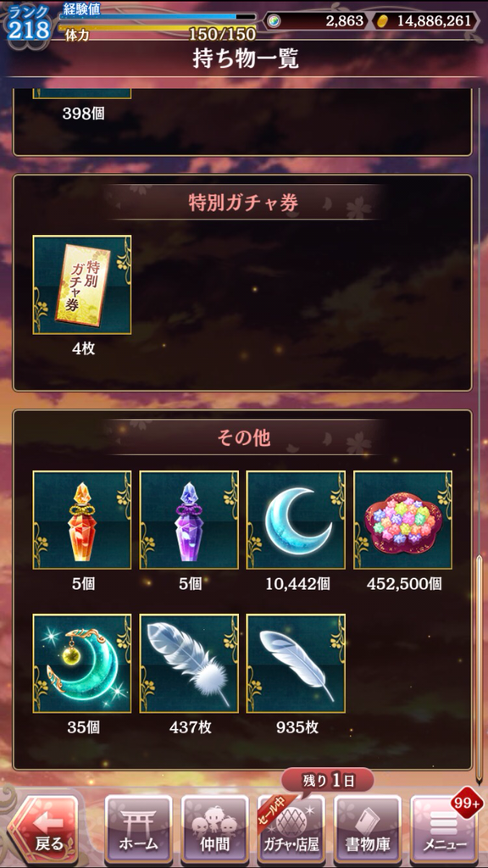This screenshot has width=488, height=868.
Task: Tap the colorful candy plate item
Action: [x=402, y=520]
